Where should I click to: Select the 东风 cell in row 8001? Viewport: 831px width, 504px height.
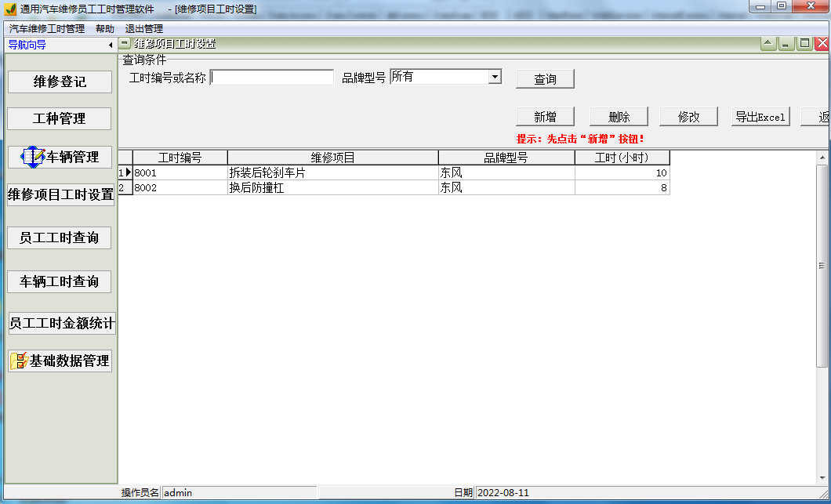506,172
